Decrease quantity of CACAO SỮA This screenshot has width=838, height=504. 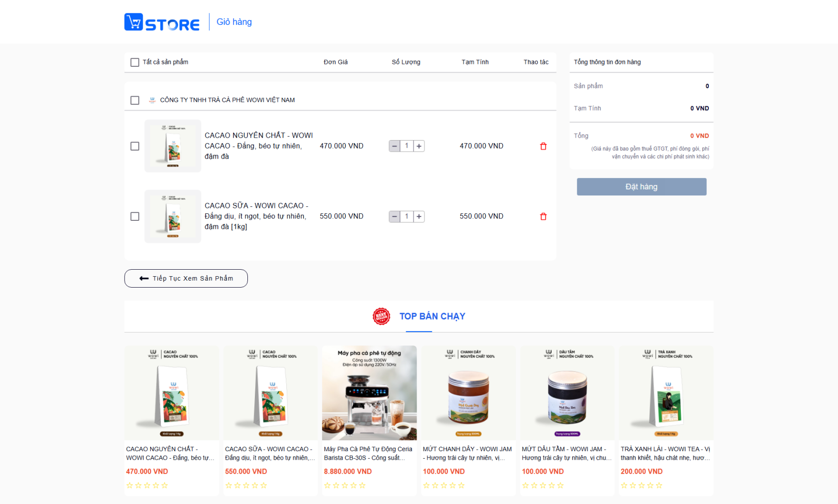(x=395, y=216)
